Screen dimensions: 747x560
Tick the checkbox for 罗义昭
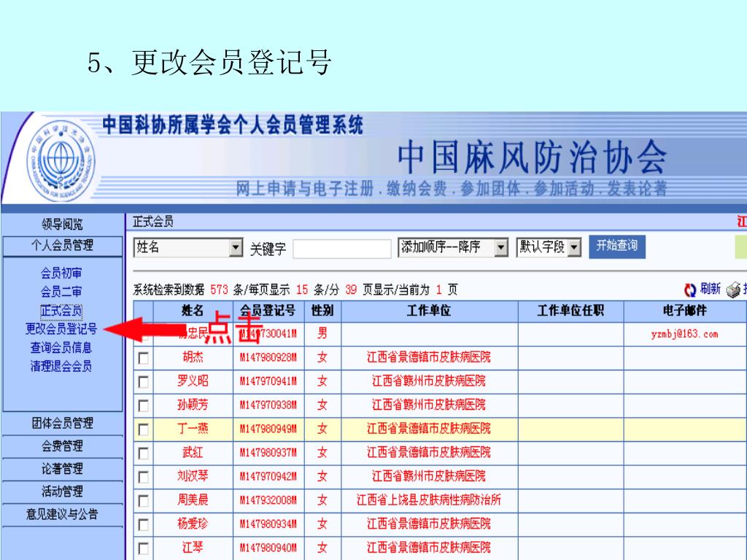click(x=143, y=381)
